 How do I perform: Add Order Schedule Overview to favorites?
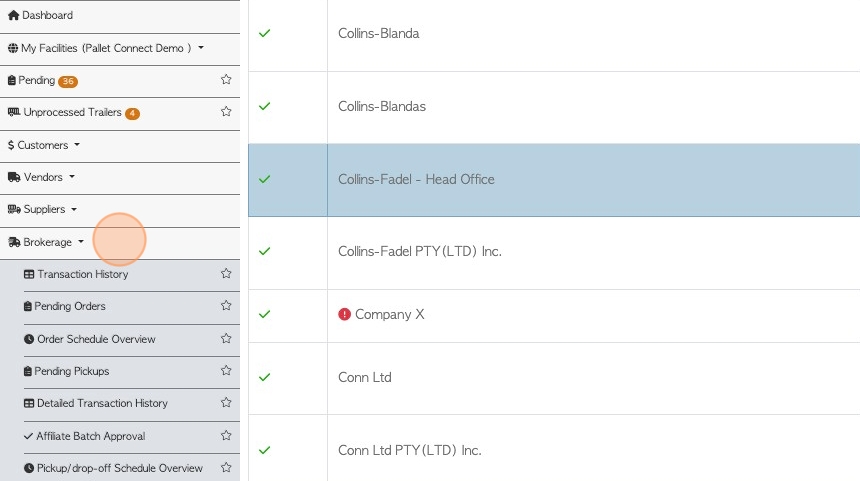pyautogui.click(x=226, y=338)
